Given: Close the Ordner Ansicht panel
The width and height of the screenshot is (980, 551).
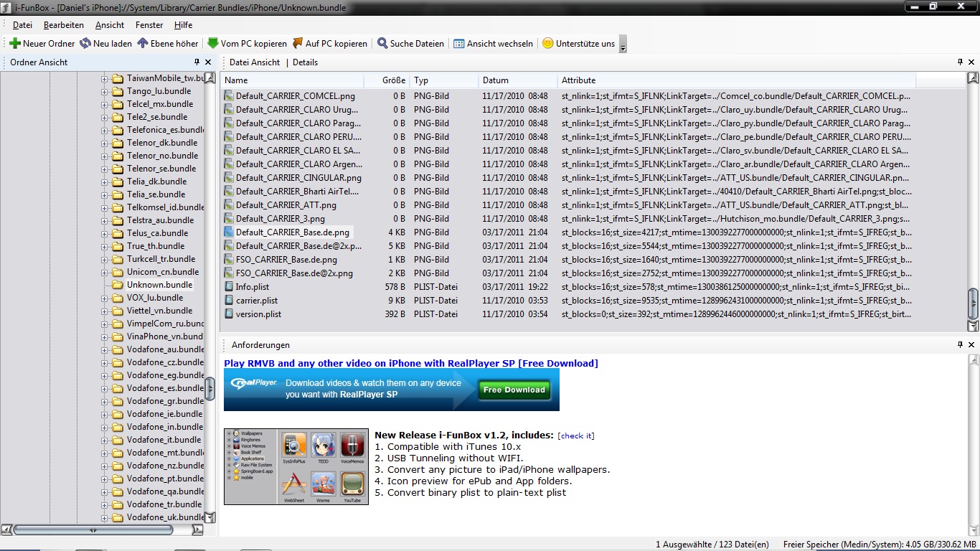Looking at the screenshot, I should pos(208,62).
